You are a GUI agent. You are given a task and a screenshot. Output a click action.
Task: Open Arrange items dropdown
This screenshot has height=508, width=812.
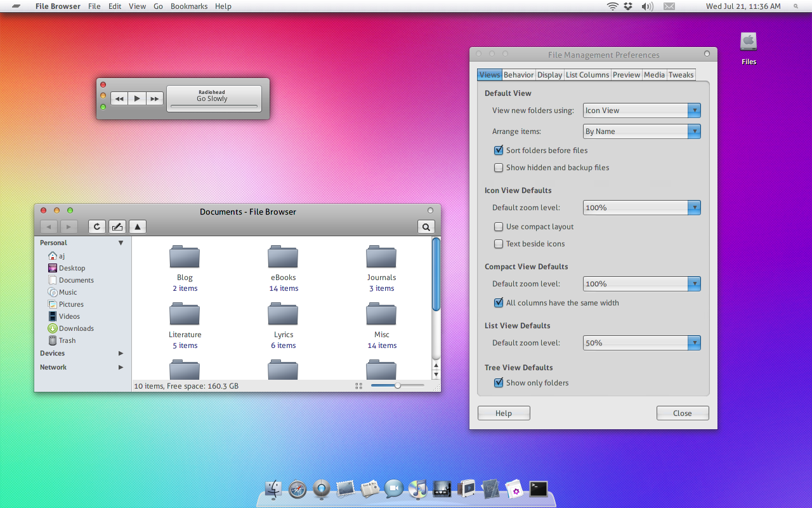coord(641,131)
